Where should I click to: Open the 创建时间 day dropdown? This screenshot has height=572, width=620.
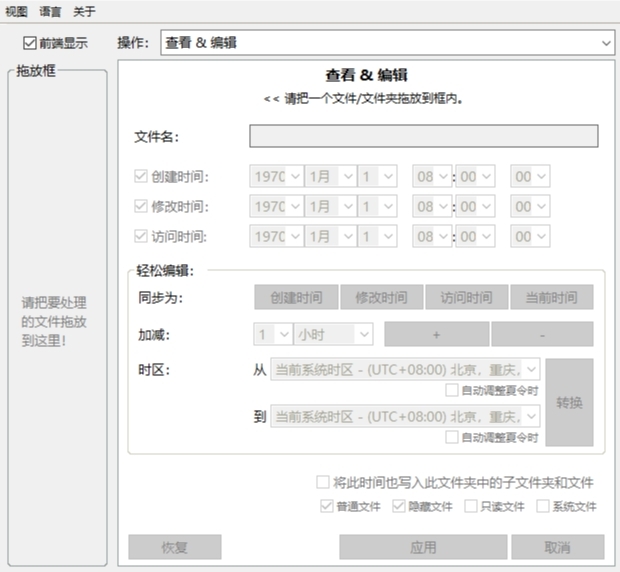click(x=377, y=176)
